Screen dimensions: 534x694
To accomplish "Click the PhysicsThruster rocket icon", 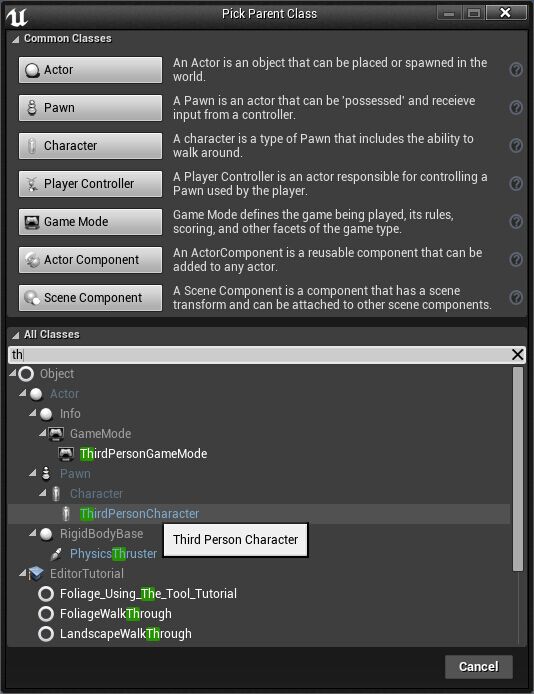I will (x=56, y=554).
